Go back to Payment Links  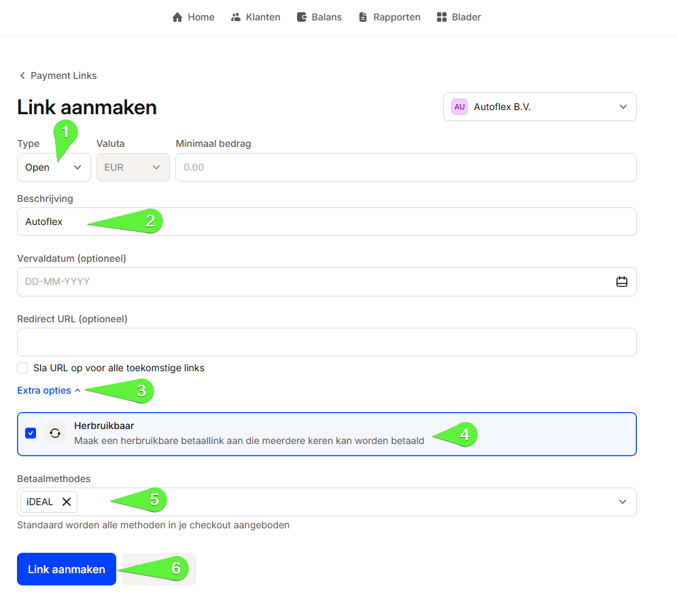click(58, 75)
